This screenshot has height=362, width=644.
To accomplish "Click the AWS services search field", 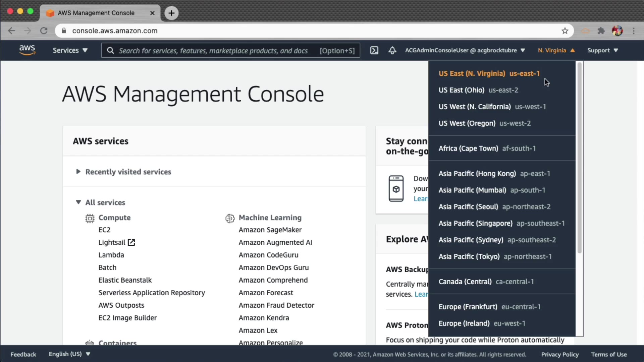I will 215,51.
